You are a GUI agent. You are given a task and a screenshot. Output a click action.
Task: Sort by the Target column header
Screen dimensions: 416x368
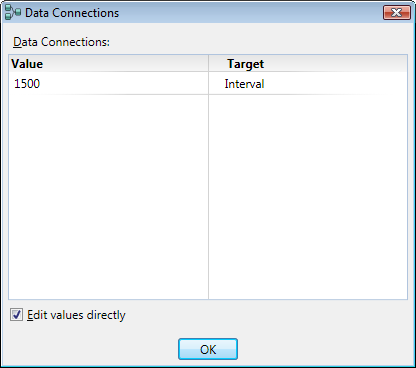(x=308, y=63)
